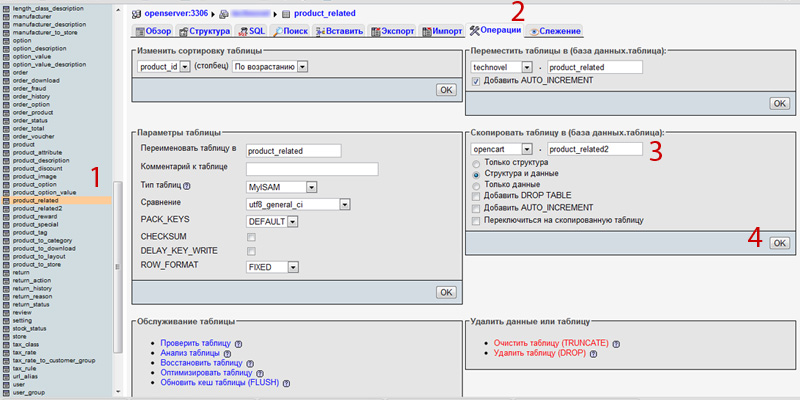Click table icon of return_reason in sidebar
Viewport: 800px width, 400px height.
pos(6,296)
